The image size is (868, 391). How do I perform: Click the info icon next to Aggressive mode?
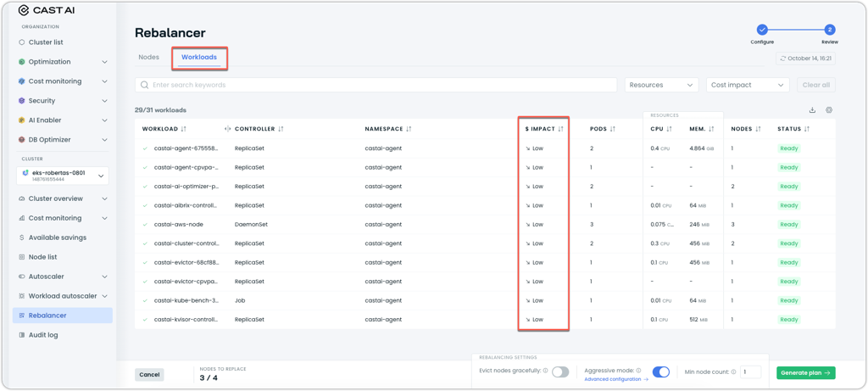click(638, 371)
